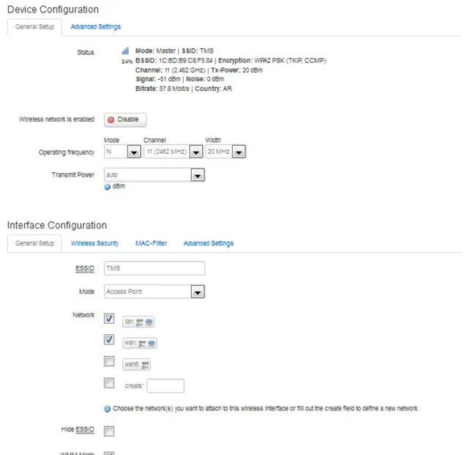Click the lan network interface icon

(144, 321)
